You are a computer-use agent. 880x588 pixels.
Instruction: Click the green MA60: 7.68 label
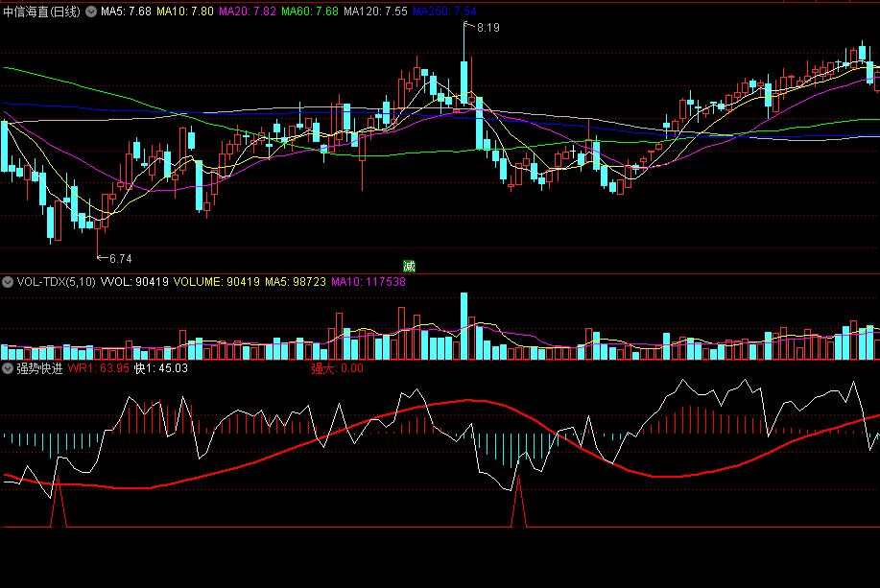pos(310,12)
